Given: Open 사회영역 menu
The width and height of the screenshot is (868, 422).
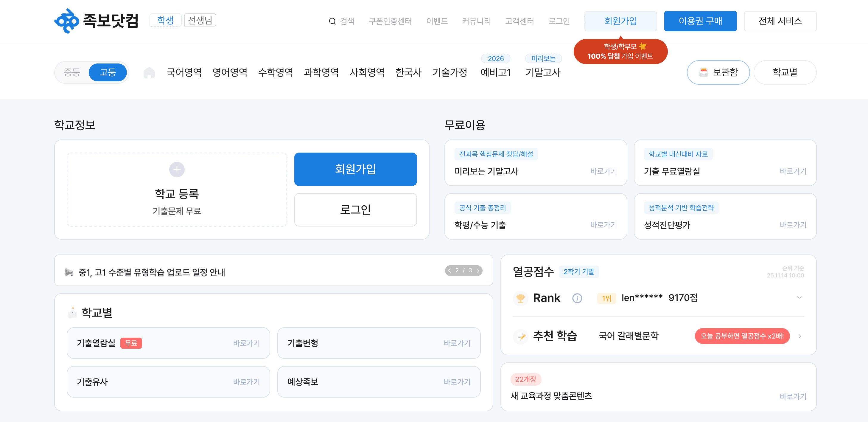Looking at the screenshot, I should click(x=367, y=72).
